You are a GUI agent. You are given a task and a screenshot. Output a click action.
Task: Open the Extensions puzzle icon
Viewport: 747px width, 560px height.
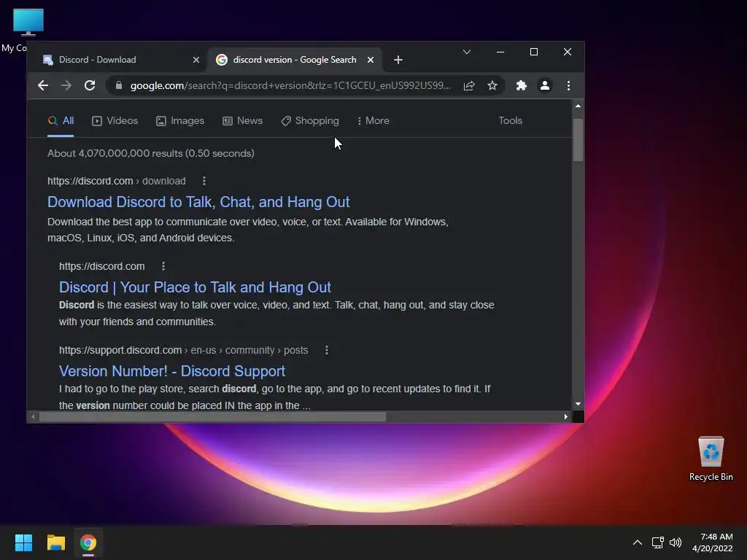coord(521,85)
